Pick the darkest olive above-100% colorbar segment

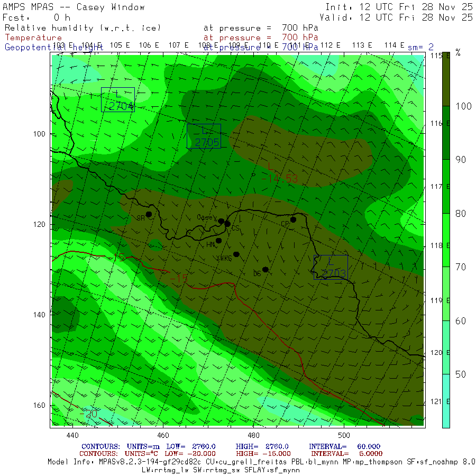[x=446, y=79]
